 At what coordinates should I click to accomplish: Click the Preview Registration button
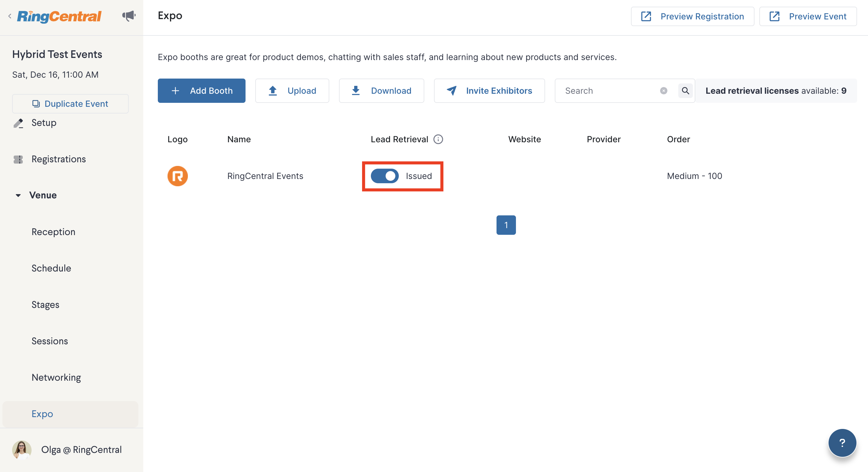pyautogui.click(x=693, y=16)
